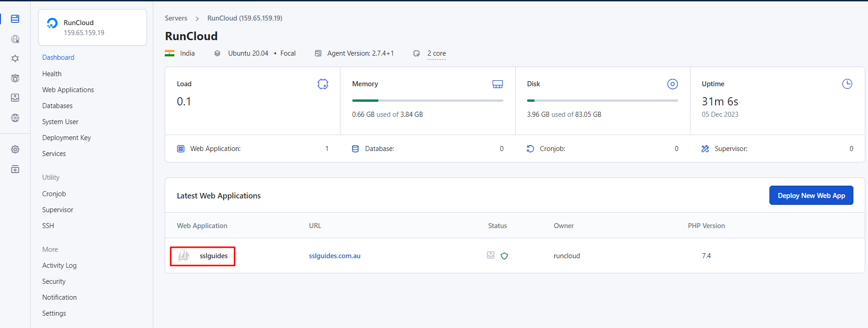Open the web apps globe-cursor icon in left rail
The height and width of the screenshot is (328, 868).
point(15,39)
